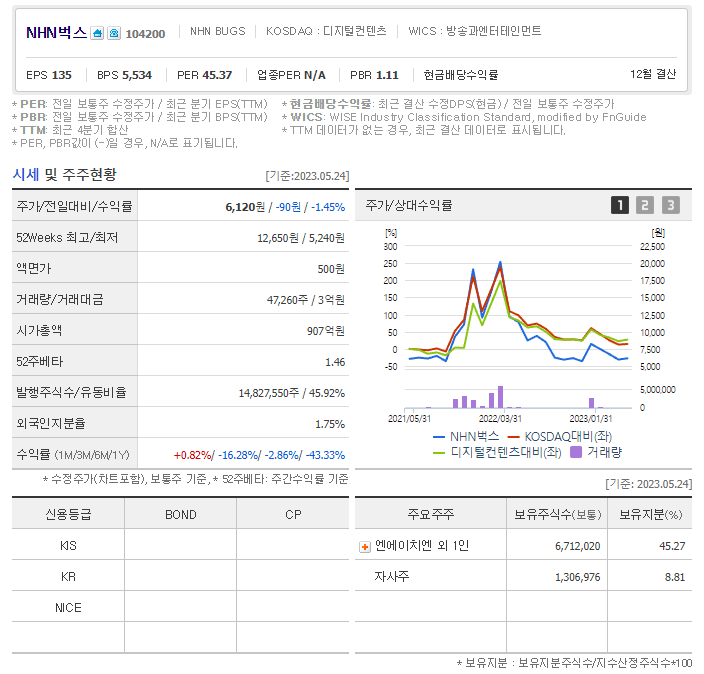Click the NHN벅스 blue legend entry
This screenshot has width=704, height=674.
[x=466, y=436]
